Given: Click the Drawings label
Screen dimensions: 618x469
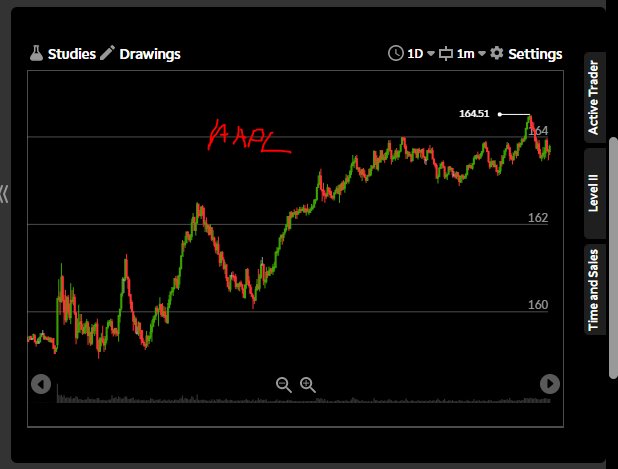Looking at the screenshot, I should pos(150,54).
